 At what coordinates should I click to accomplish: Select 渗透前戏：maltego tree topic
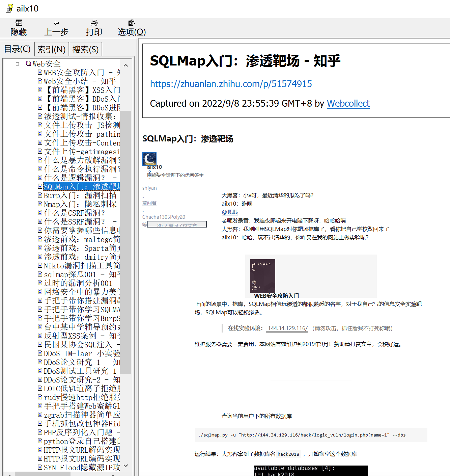pyautogui.click(x=81, y=239)
